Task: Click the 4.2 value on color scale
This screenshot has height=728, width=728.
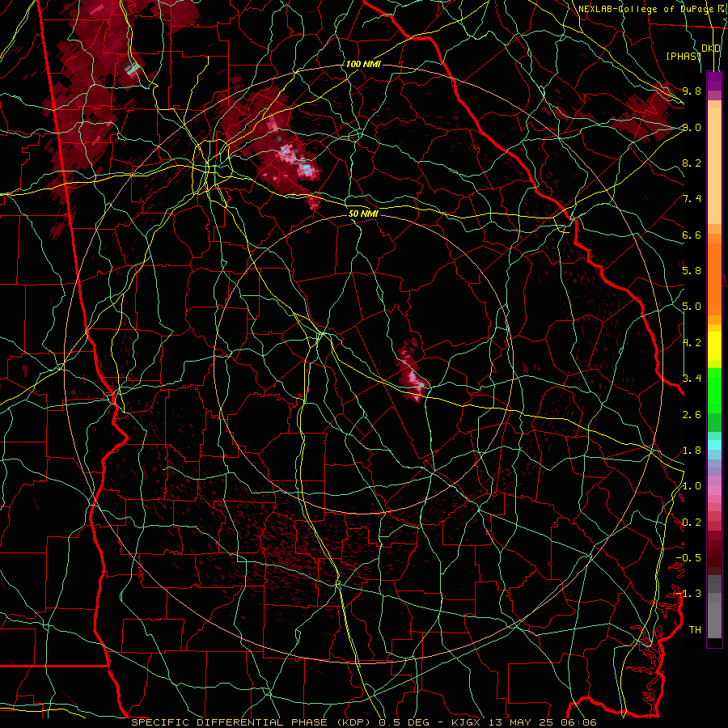Action: (692, 343)
